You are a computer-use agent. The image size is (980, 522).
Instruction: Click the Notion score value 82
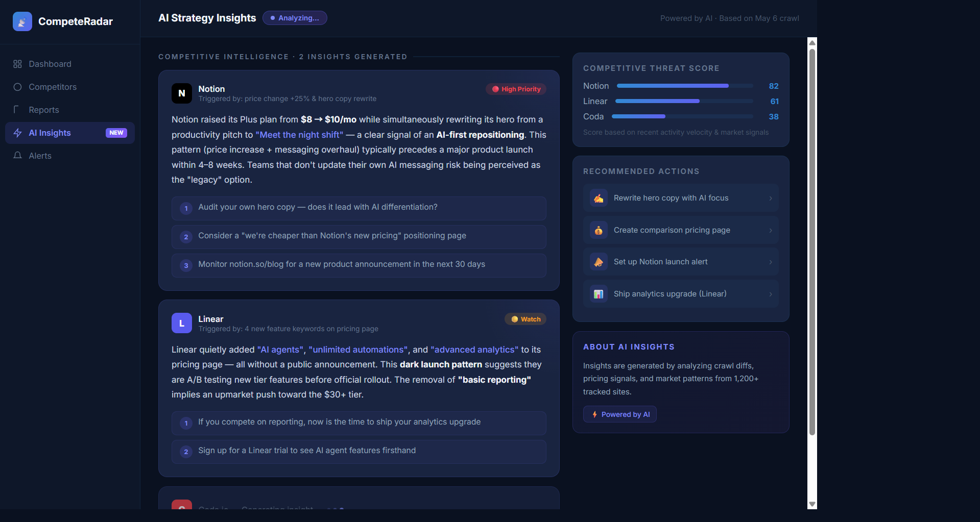point(774,86)
